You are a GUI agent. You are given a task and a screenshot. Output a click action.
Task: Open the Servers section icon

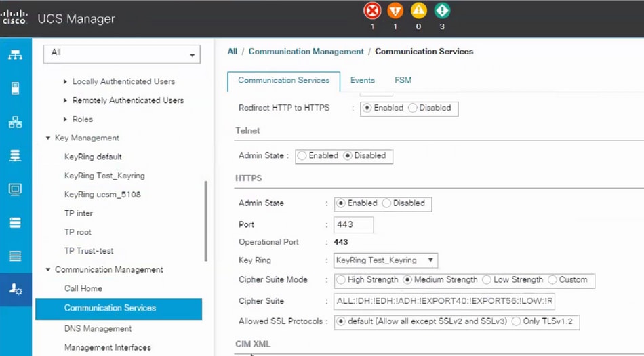click(15, 88)
